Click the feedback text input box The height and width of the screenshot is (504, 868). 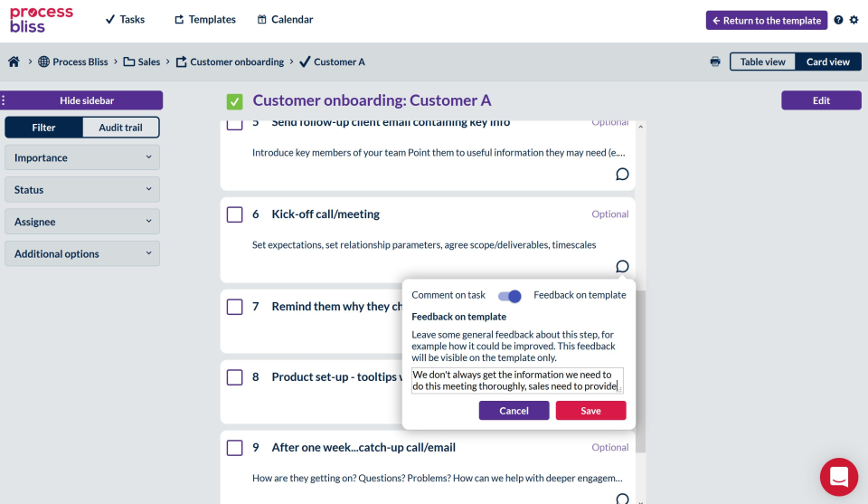coord(516,380)
